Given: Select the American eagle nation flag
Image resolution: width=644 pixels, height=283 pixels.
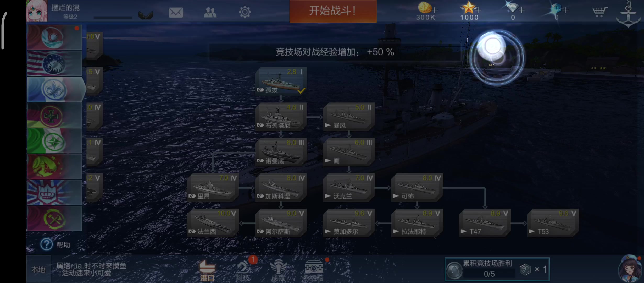Looking at the screenshot, I should [54, 63].
